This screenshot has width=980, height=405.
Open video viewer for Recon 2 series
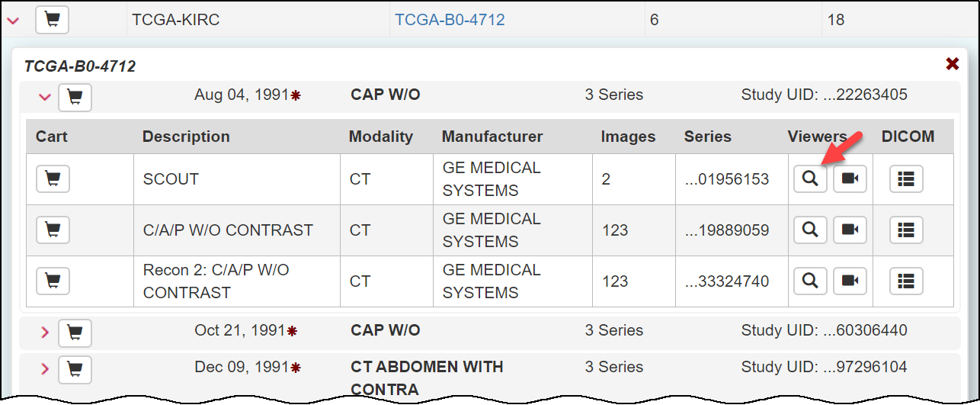point(850,281)
